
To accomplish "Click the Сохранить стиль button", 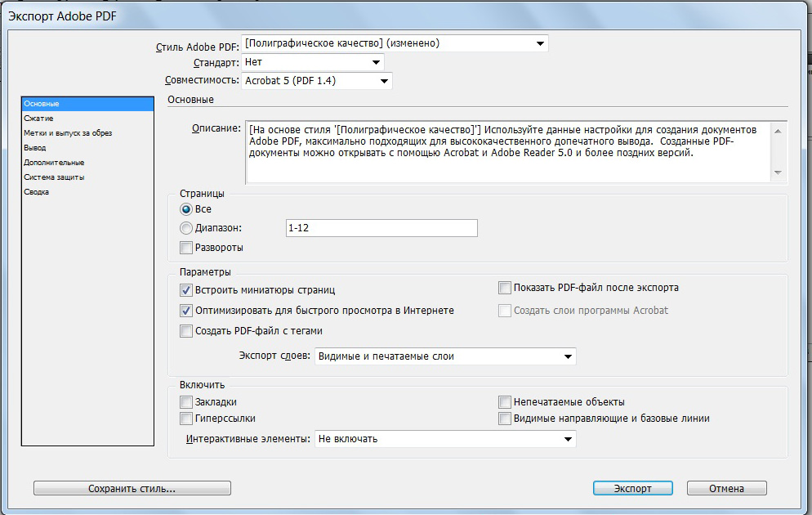I will pyautogui.click(x=132, y=489).
